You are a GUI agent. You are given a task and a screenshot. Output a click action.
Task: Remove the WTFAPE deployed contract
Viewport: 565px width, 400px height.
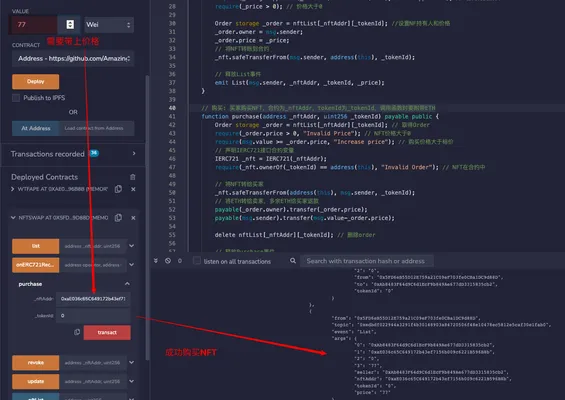[133, 189]
